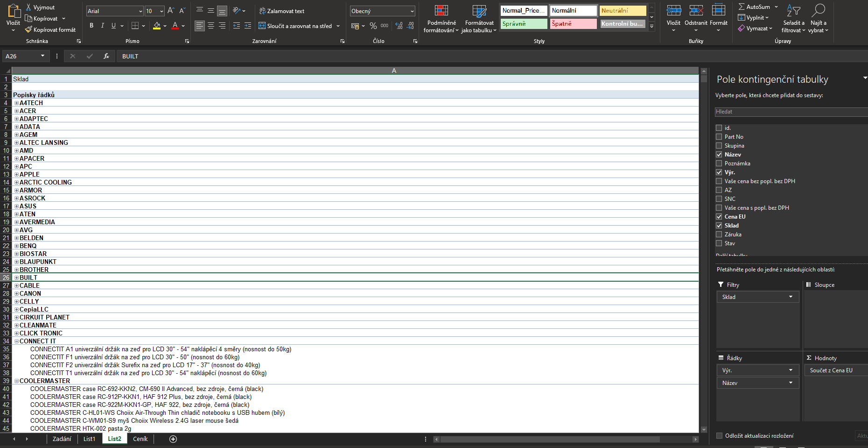Collapse the COOLERMASTER row group
Viewport: 868px width, 448px height.
(16, 381)
